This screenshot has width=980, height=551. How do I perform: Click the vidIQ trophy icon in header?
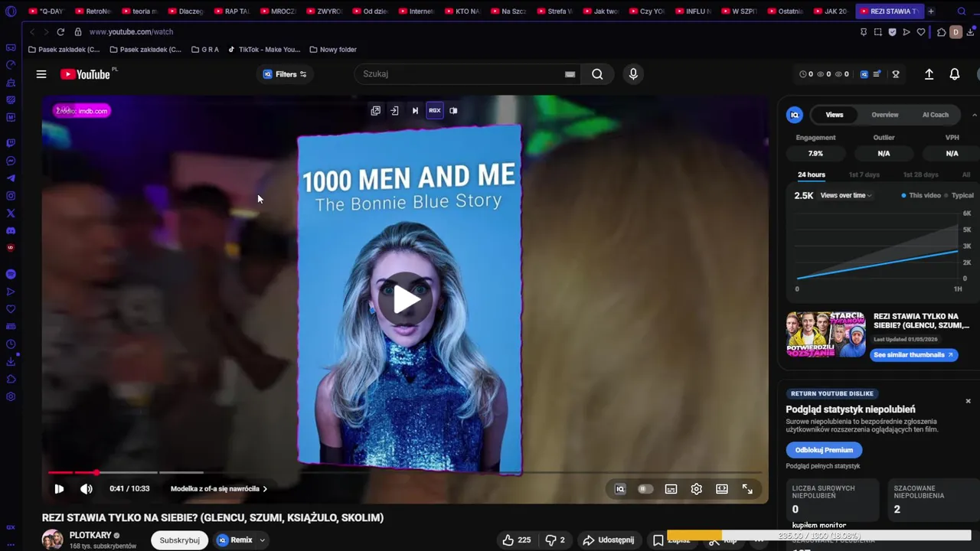click(895, 74)
